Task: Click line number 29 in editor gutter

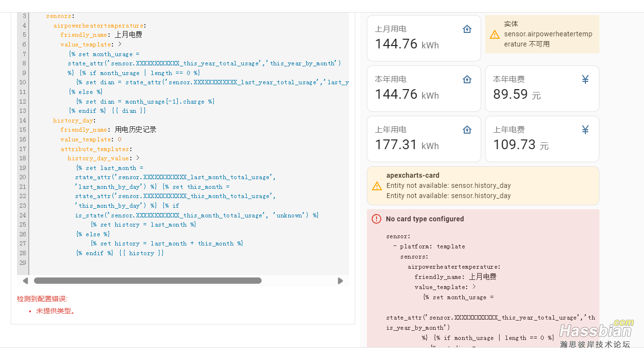Action: pos(23,262)
